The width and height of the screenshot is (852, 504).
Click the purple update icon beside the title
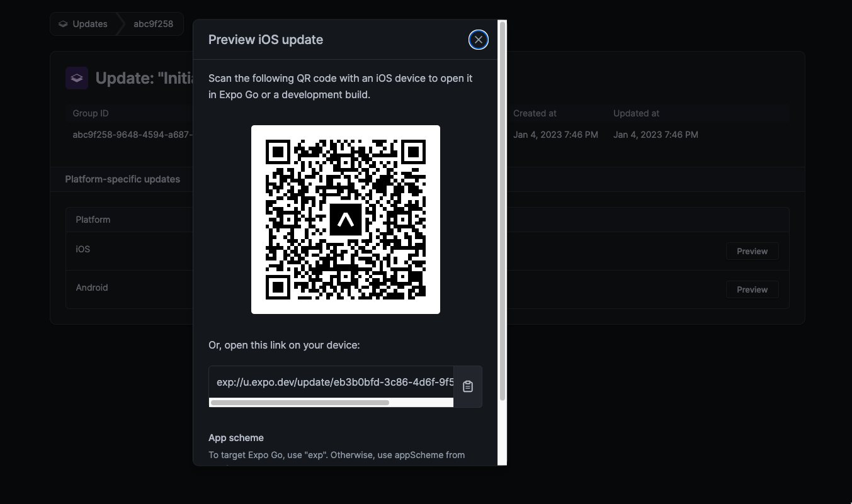coord(77,78)
